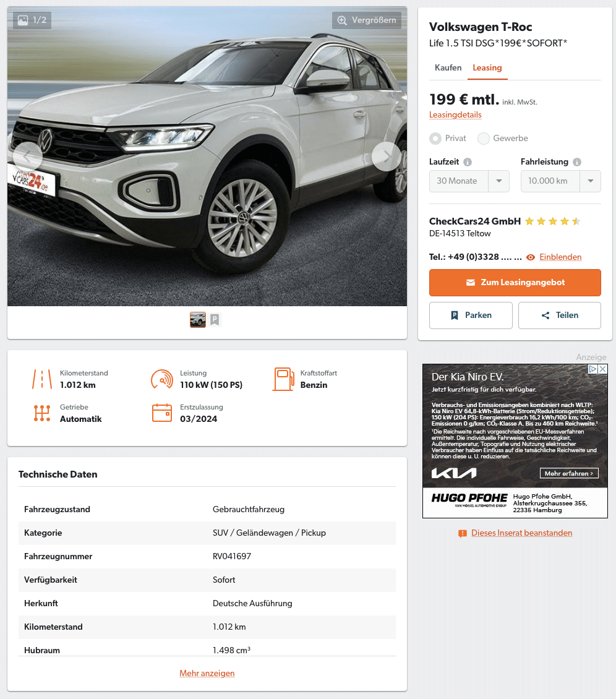Open the 30 Monate Laufzeit dropdown

point(469,181)
